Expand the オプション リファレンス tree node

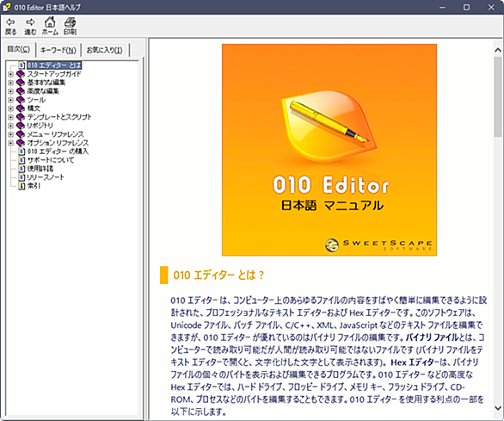10,143
